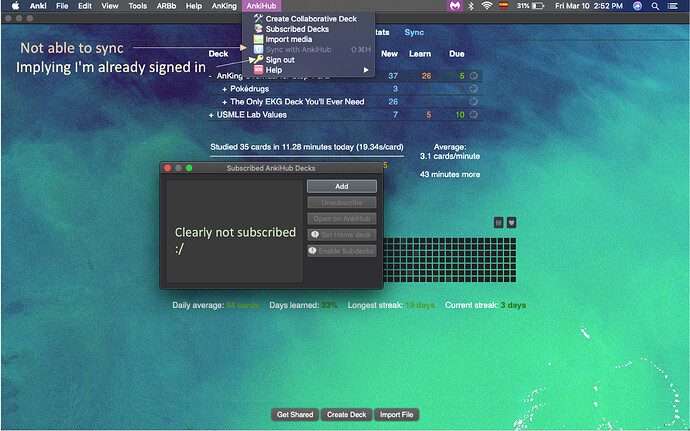
Task: Open the Pokédrugs deck name
Action: pos(250,88)
